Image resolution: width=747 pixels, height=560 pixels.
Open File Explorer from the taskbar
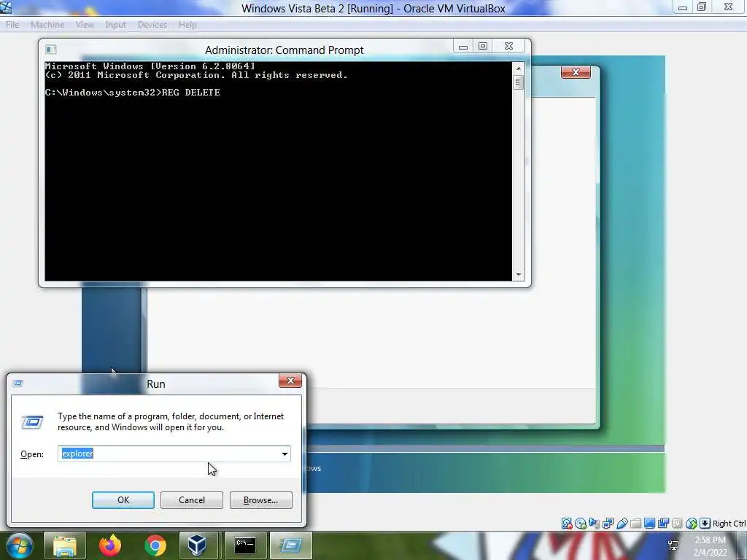coord(65,545)
